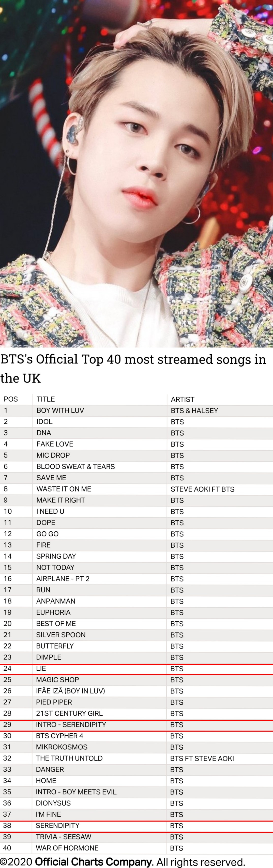273x868 pixels.
Task: Select THE TRUTH UNTOLD song title
Action: point(69,758)
